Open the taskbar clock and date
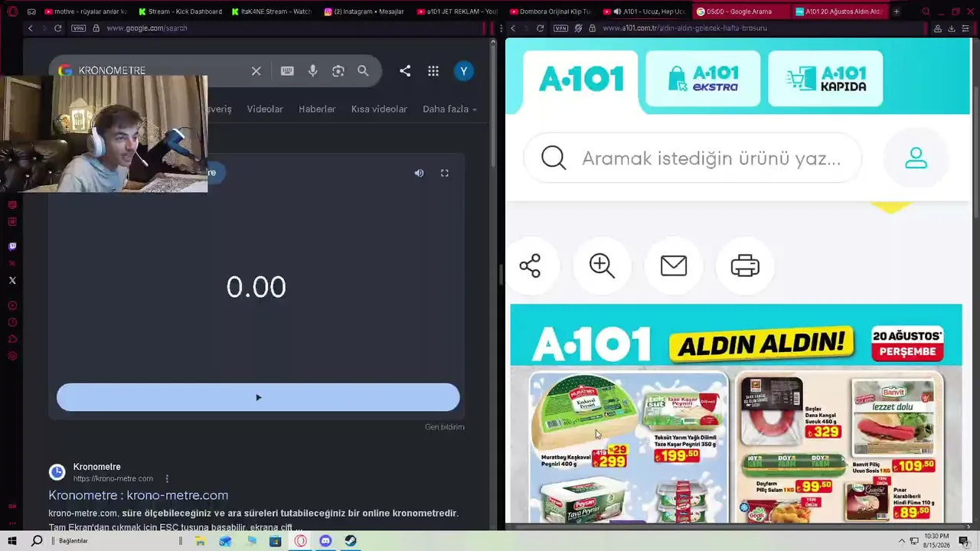This screenshot has height=551, width=980. coord(936,541)
